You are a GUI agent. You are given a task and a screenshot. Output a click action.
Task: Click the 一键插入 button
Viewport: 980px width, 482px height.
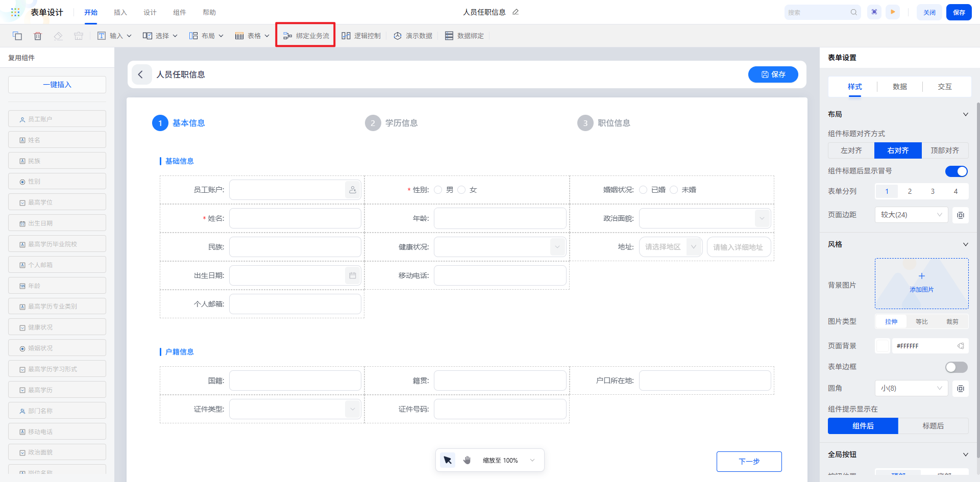(x=57, y=85)
